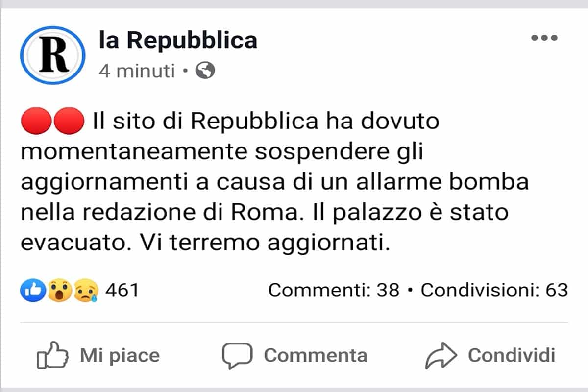588x392 pixels.
Task: Click the curved arrow share icon
Action: click(441, 355)
